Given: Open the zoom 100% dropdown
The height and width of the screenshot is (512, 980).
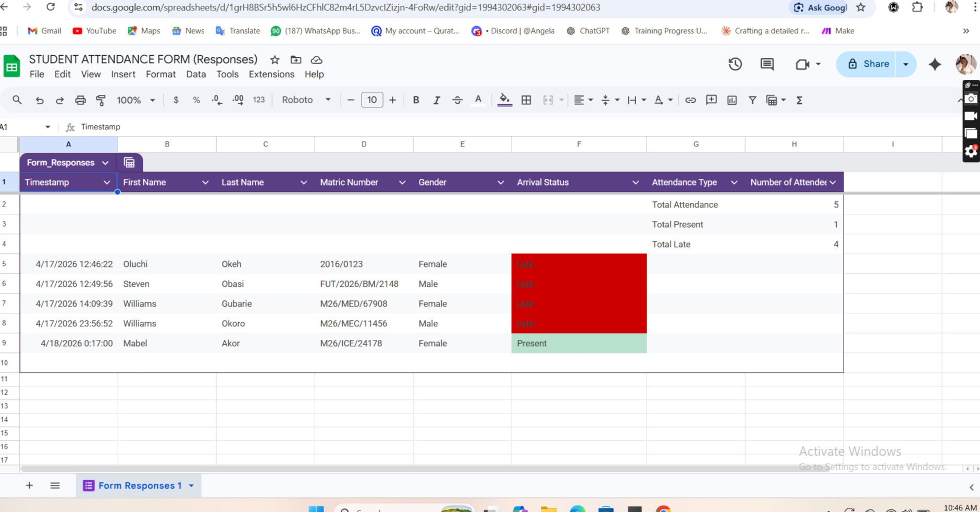Looking at the screenshot, I should click(x=135, y=100).
